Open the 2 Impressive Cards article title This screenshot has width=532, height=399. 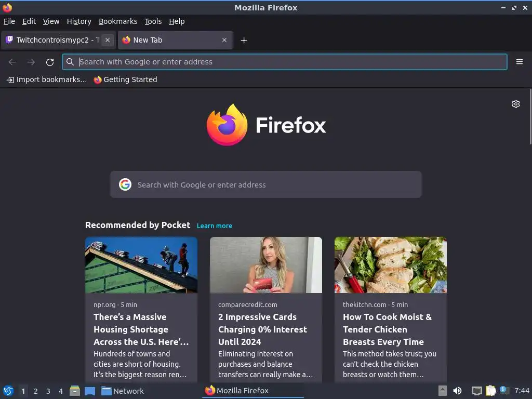point(262,329)
